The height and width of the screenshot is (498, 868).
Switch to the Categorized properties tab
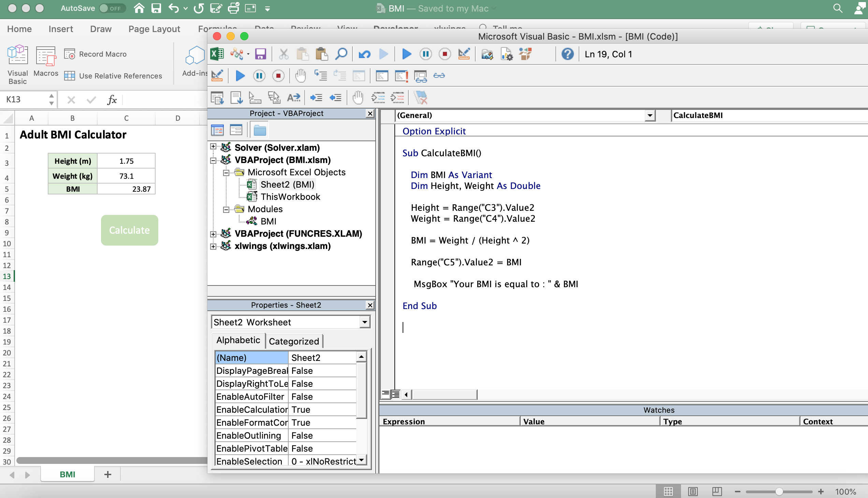[x=293, y=341]
